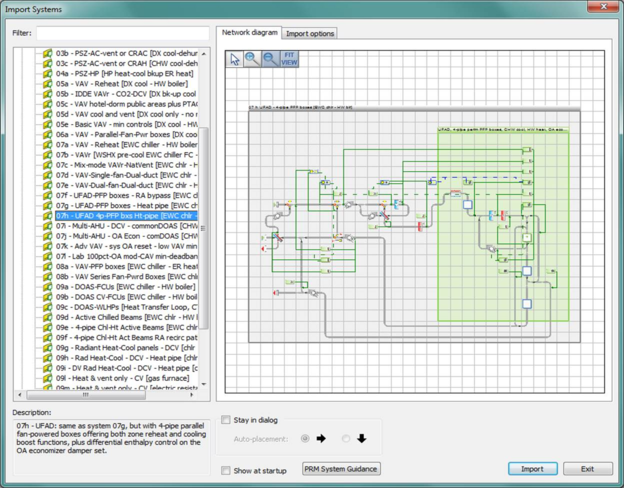This screenshot has height=488, width=624.
Task: Toggle the Show at startup checkbox
Action: tap(226, 470)
